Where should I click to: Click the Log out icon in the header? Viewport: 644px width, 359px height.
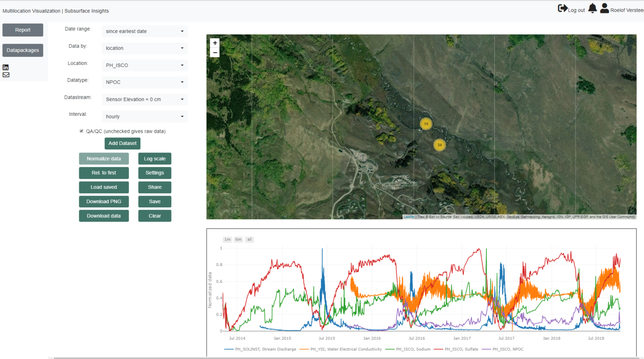563,8
